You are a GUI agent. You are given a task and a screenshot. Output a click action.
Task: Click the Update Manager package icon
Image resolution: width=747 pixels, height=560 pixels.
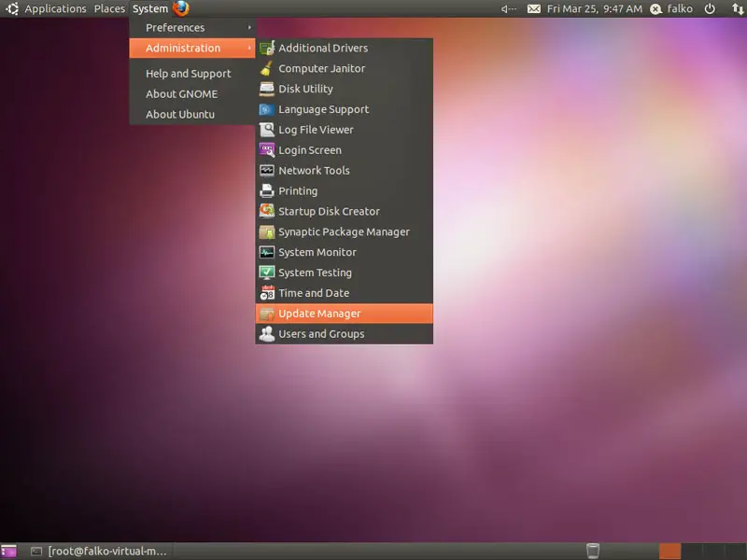(x=267, y=314)
